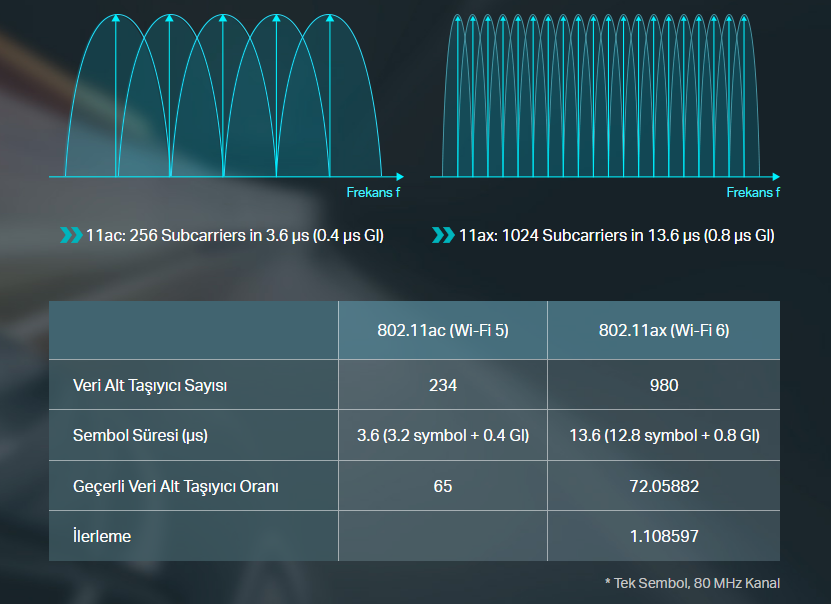Select the 11ac 256 Subcarriers caption text
This screenshot has width=831, height=604.
(235, 236)
